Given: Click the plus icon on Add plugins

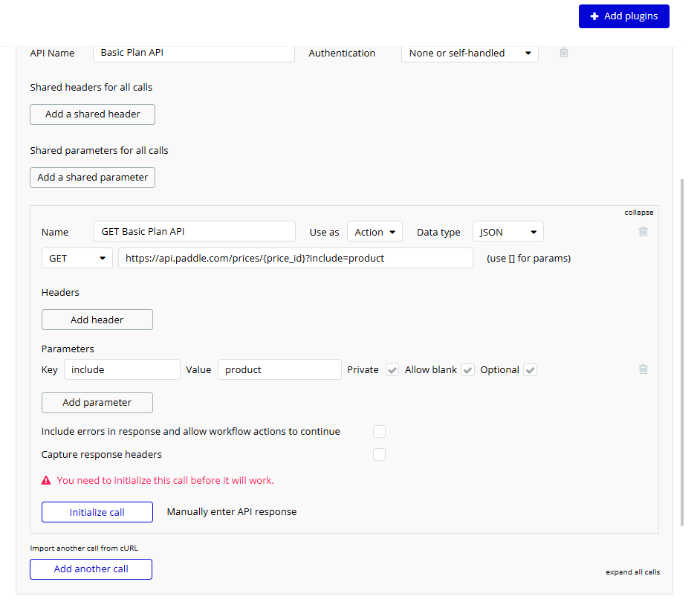Looking at the screenshot, I should click(594, 16).
